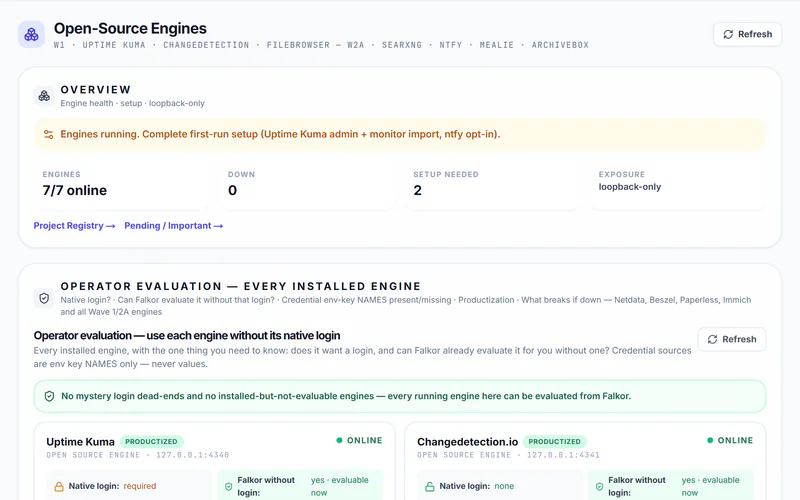Click the Open-Source Engines page title
This screenshot has height=500, width=800.
coord(130,29)
